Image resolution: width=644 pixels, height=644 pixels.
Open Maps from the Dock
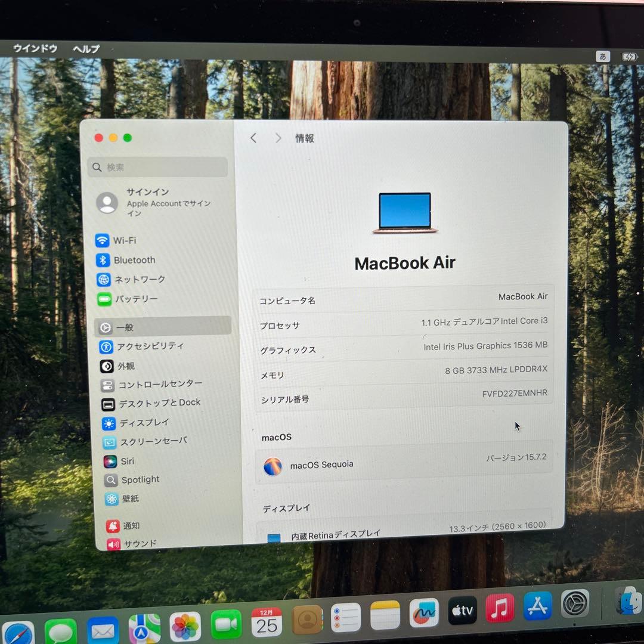pos(144,628)
